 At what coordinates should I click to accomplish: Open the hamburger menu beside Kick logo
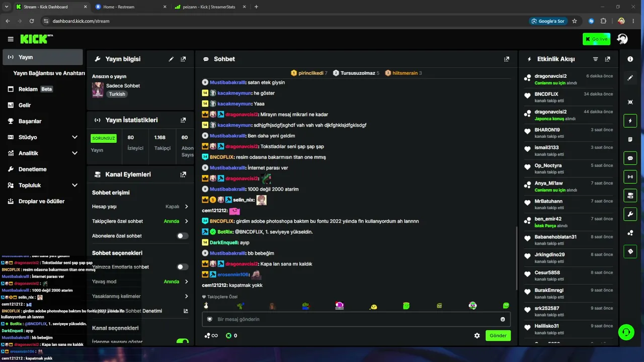[x=11, y=39]
